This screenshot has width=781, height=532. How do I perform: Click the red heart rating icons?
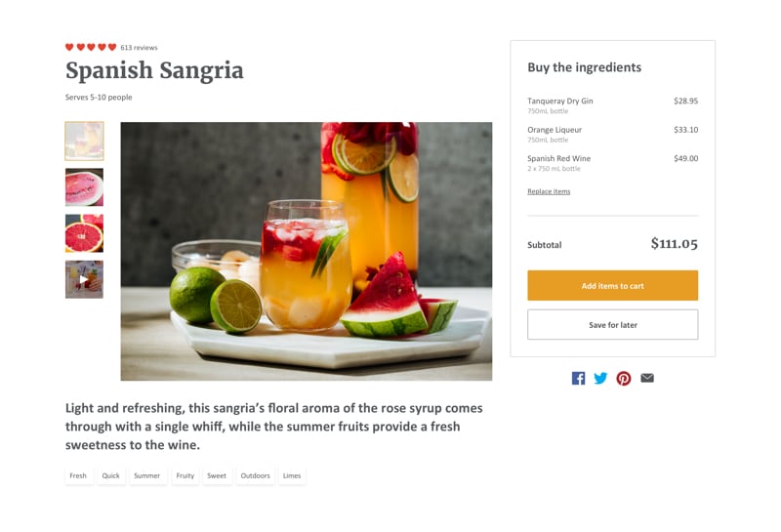[91, 47]
